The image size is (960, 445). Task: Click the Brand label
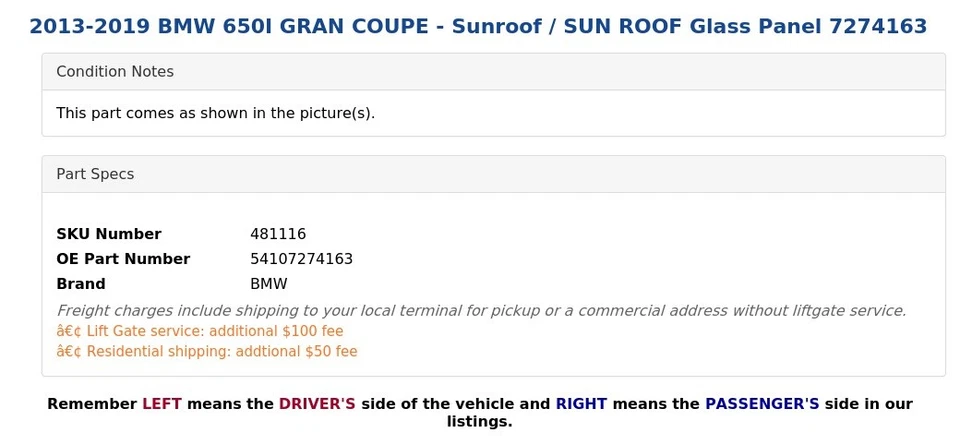coord(81,284)
